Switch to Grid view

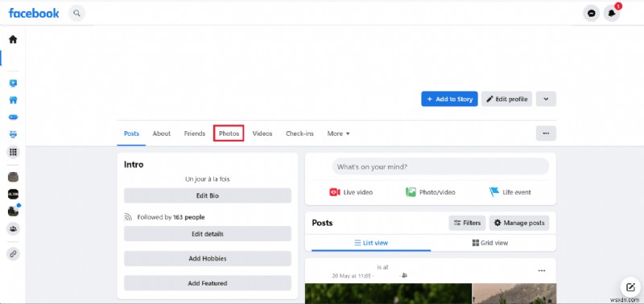pos(490,243)
